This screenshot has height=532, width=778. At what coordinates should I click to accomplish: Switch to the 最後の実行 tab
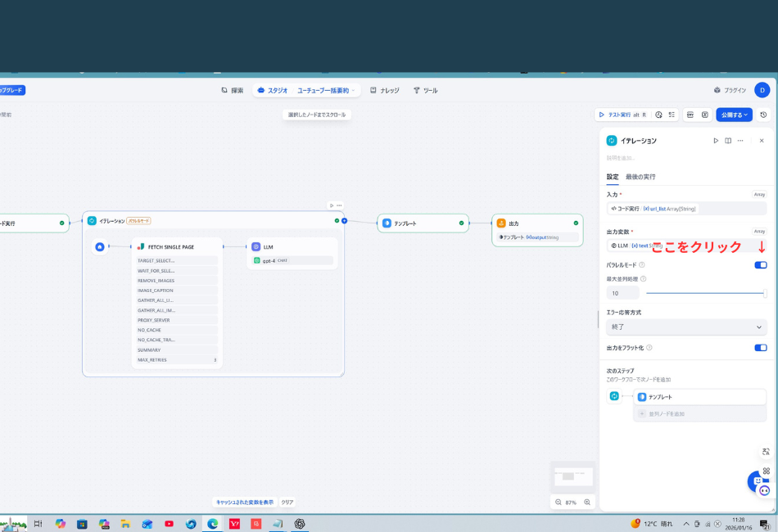(640, 177)
